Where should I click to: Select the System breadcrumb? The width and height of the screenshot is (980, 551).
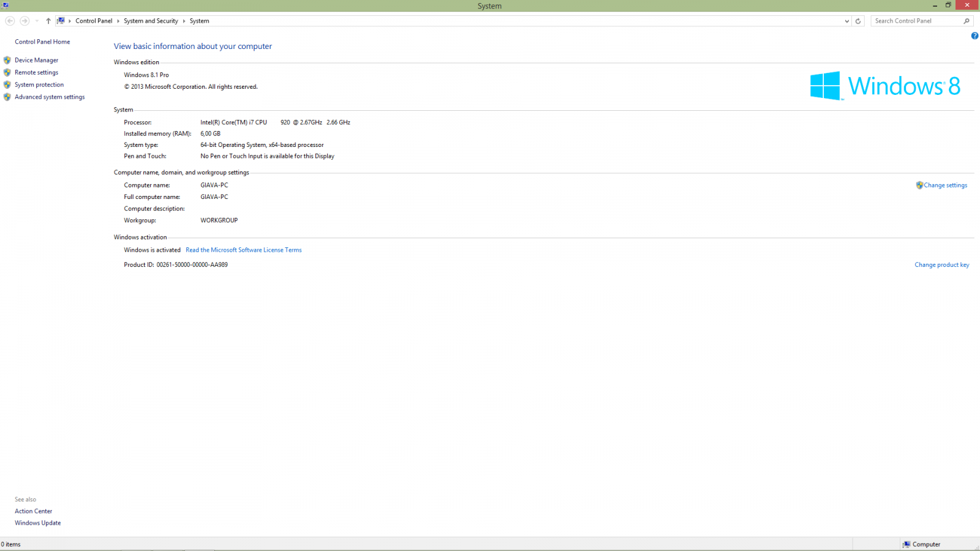pyautogui.click(x=199, y=21)
